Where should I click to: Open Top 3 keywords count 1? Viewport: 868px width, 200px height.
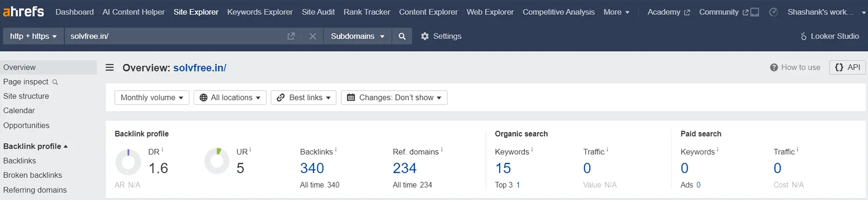[518, 185]
